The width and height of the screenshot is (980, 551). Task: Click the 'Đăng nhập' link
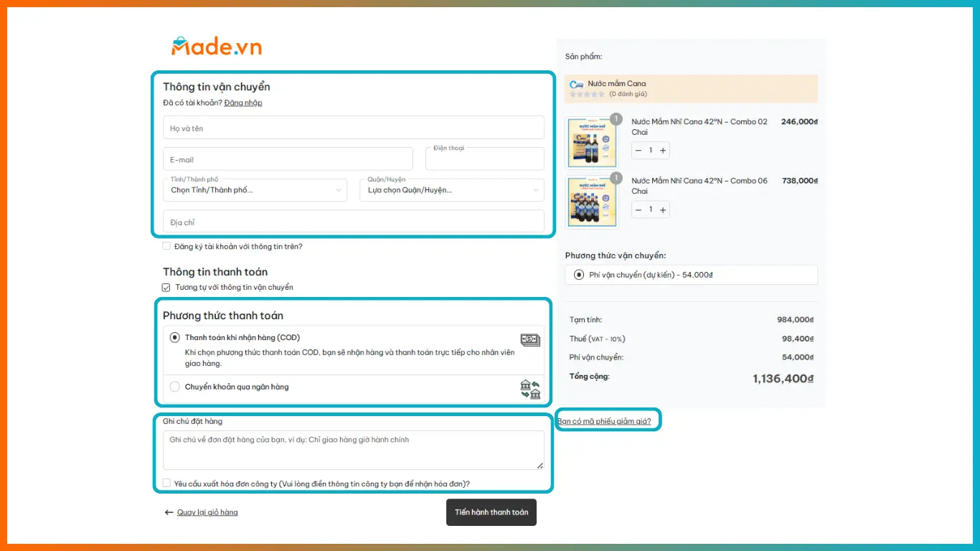(243, 103)
